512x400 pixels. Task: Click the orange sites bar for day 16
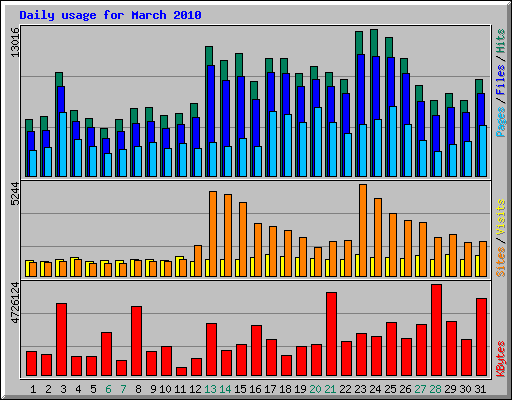pos(258,250)
